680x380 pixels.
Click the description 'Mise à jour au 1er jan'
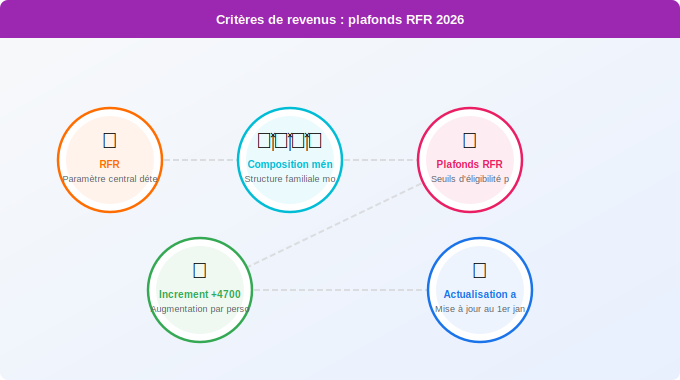(x=480, y=309)
